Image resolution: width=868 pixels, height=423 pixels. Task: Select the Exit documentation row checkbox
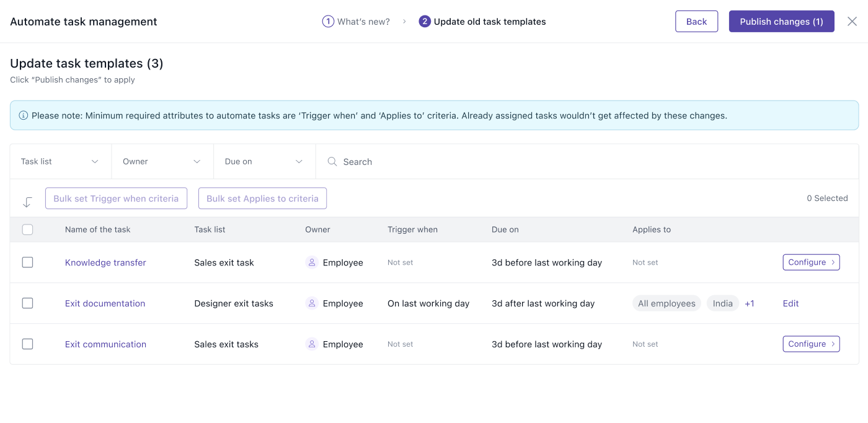27,303
